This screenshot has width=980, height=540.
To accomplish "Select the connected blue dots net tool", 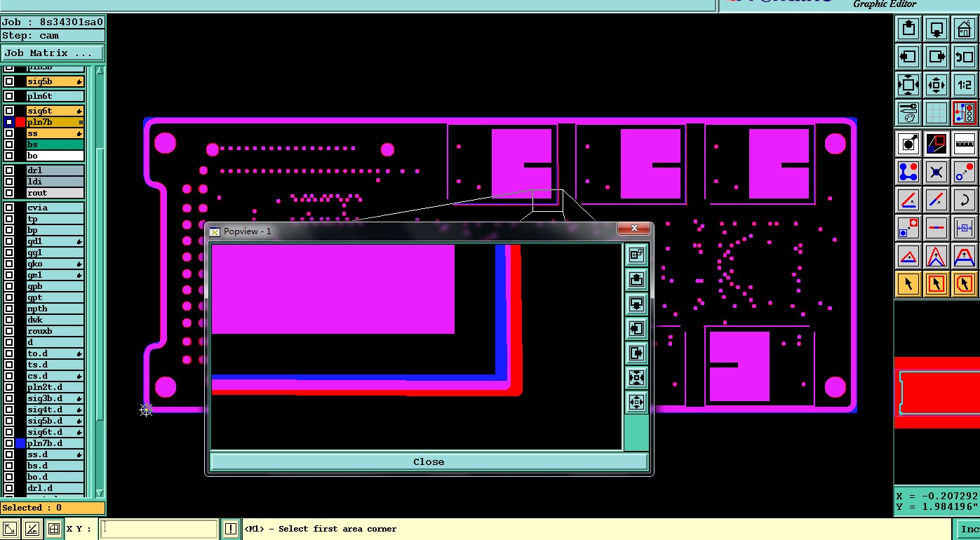I will [908, 172].
